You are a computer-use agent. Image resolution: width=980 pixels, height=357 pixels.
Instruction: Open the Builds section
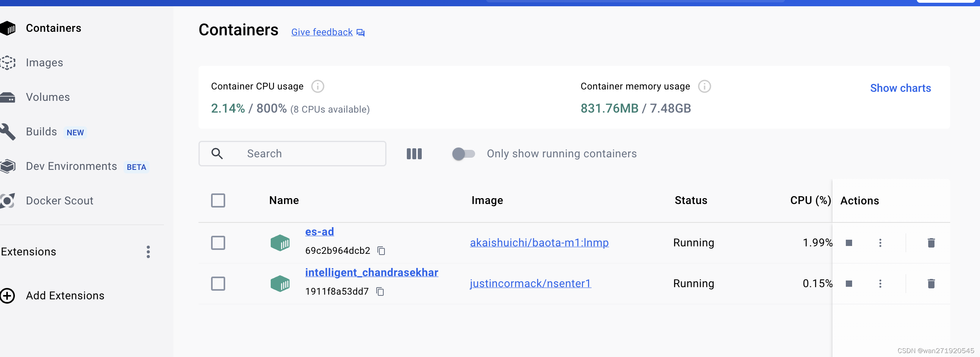coord(42,132)
